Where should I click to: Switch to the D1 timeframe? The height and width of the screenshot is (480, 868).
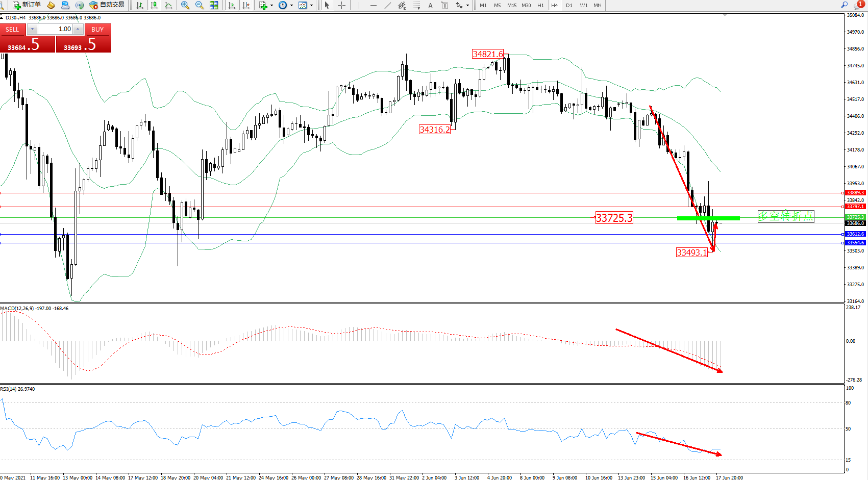point(569,5)
